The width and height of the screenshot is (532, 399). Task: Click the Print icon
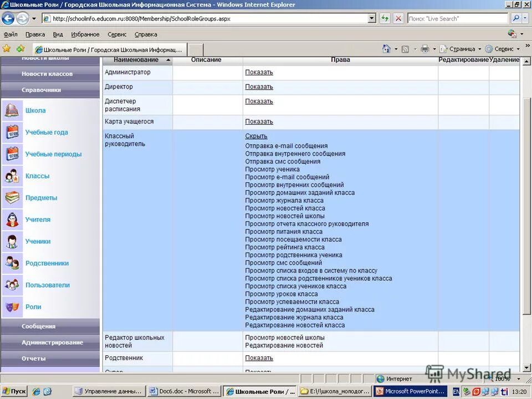pyautogui.click(x=425, y=49)
